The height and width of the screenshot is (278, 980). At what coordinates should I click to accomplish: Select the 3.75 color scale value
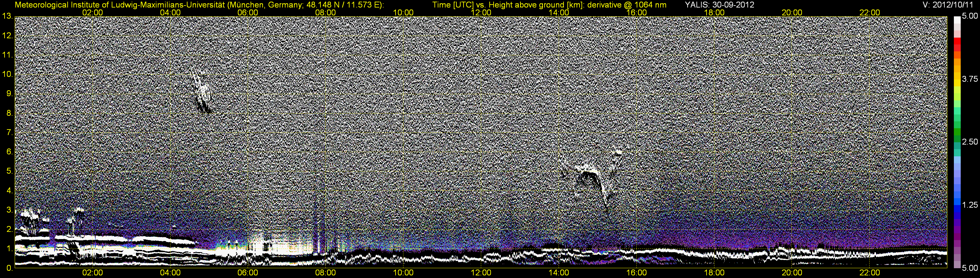click(x=970, y=79)
